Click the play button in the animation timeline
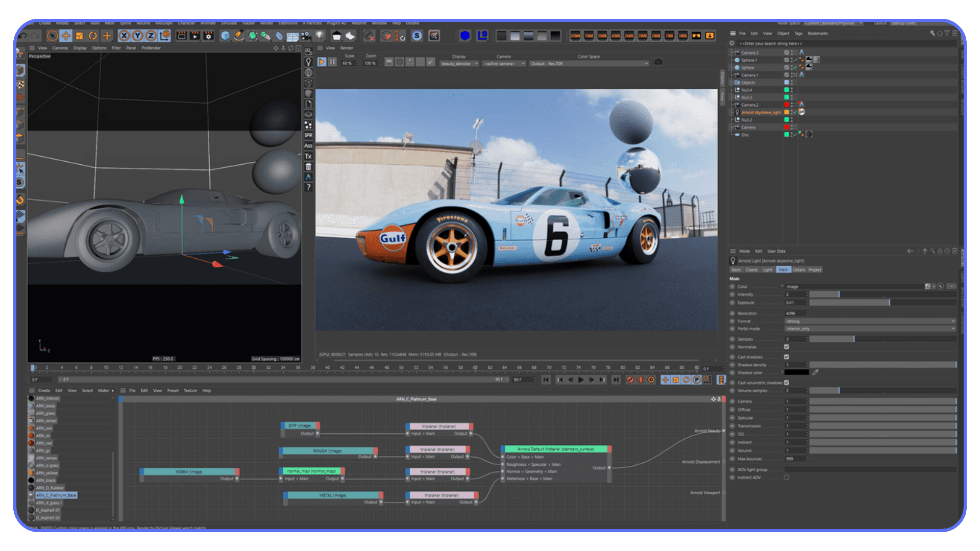The image size is (980, 551). (x=582, y=380)
